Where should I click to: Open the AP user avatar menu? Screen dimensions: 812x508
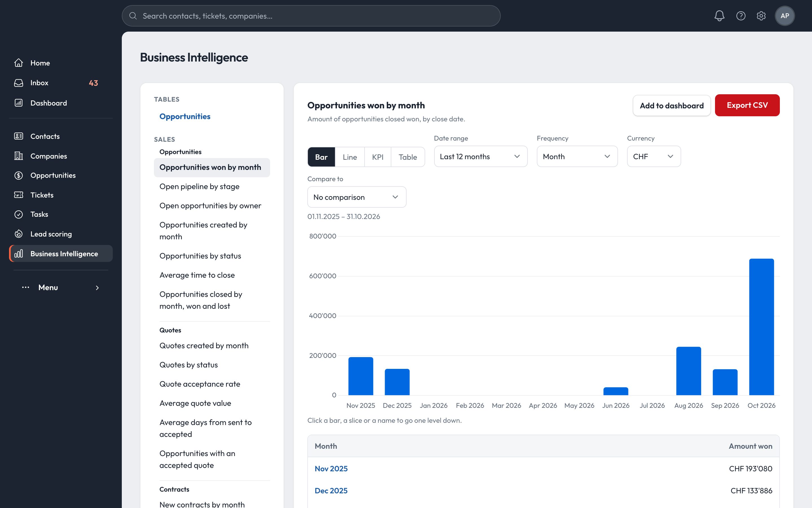tap(784, 16)
